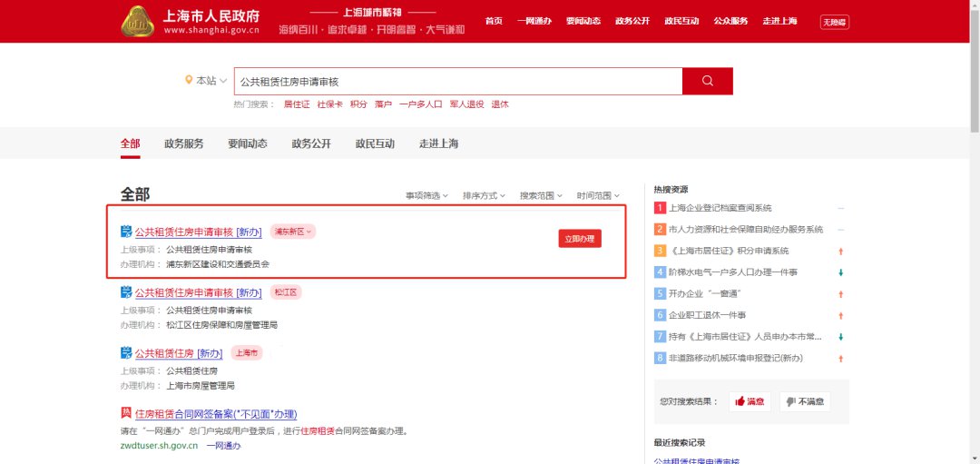Click the search text input field

click(457, 81)
